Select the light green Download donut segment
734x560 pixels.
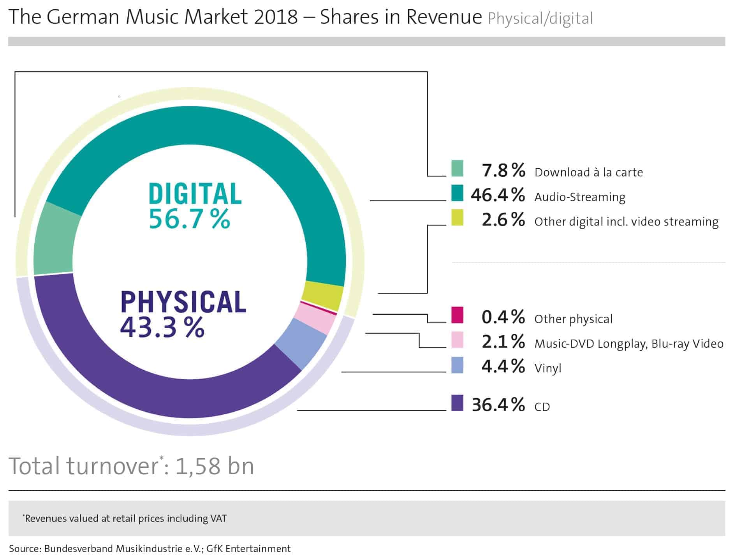(x=55, y=241)
